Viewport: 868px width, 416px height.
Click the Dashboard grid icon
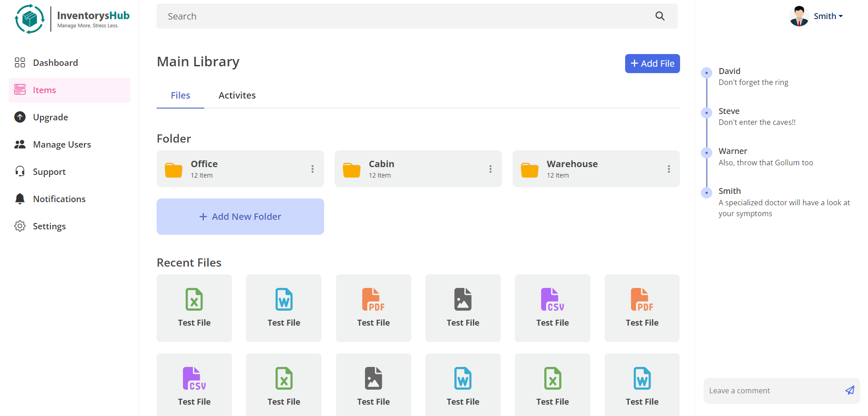coord(20,63)
